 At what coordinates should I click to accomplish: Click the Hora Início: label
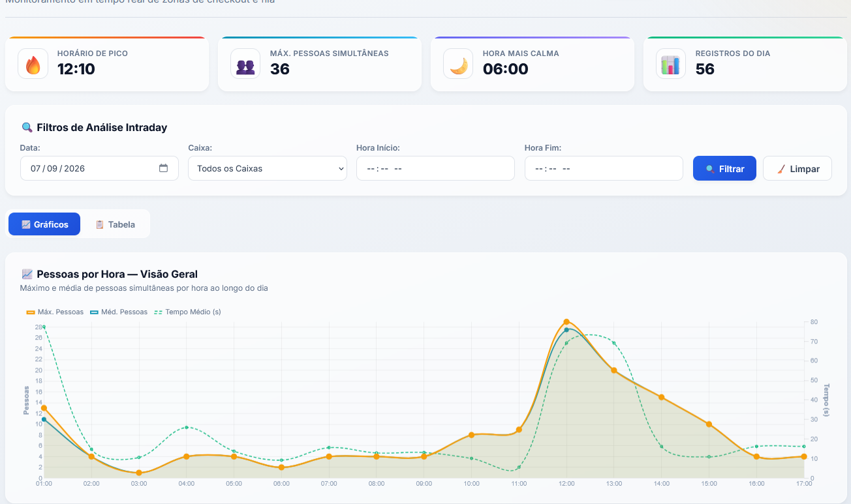[x=378, y=148]
